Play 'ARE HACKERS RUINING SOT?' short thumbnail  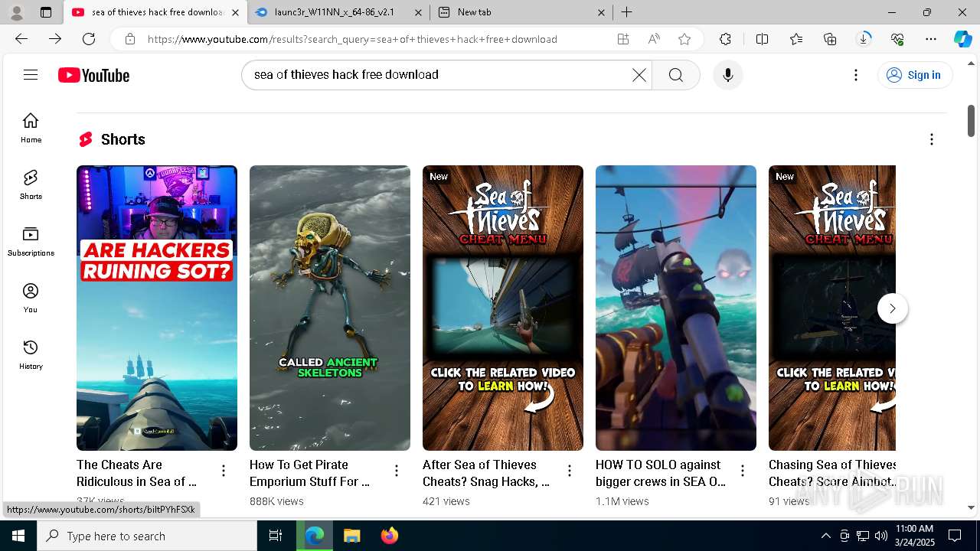click(157, 308)
